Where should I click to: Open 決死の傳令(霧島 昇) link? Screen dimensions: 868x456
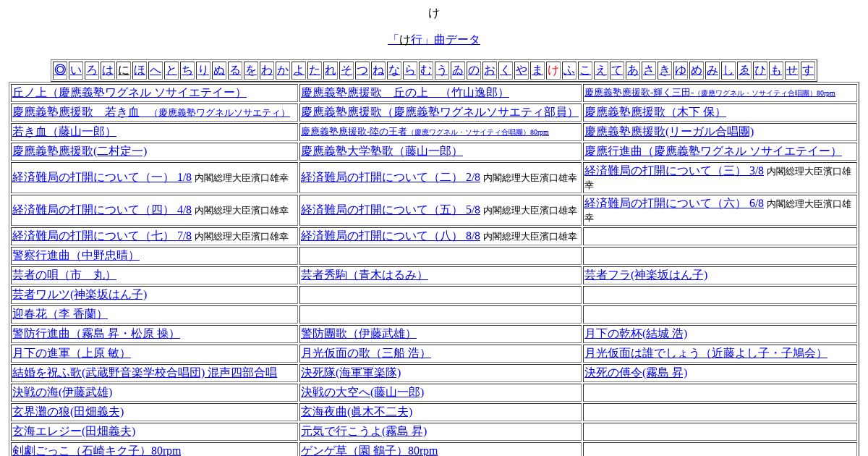636,373
